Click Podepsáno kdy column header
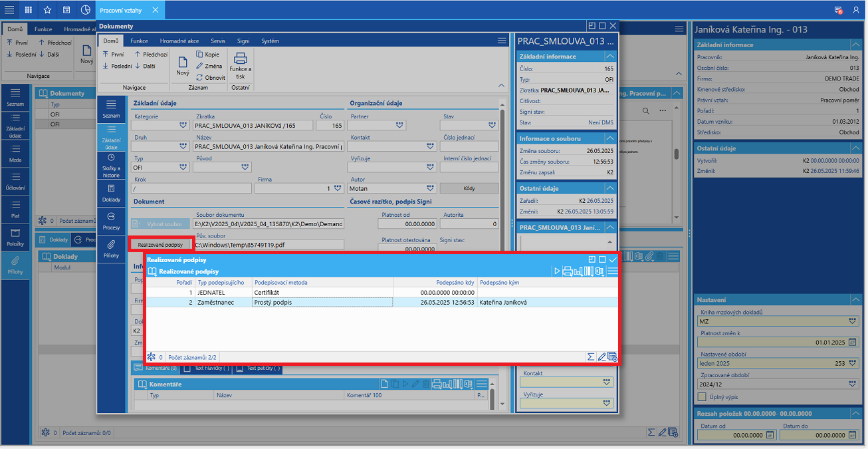868x449 pixels. (434, 282)
